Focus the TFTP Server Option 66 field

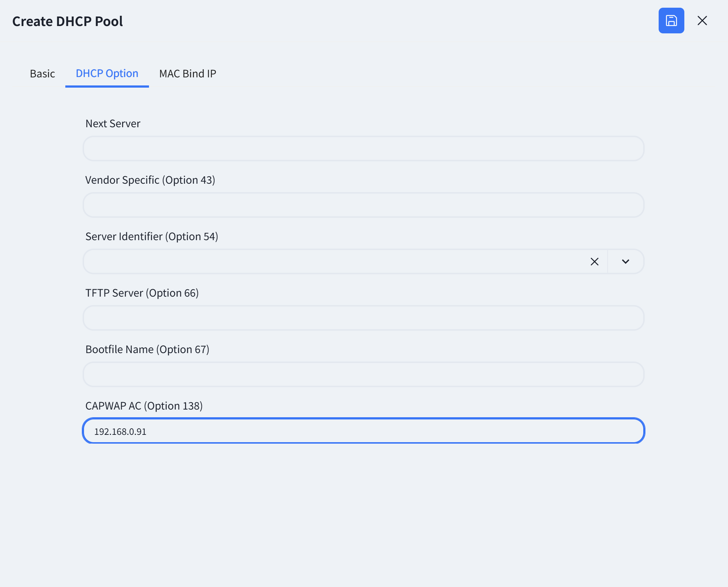tap(364, 318)
